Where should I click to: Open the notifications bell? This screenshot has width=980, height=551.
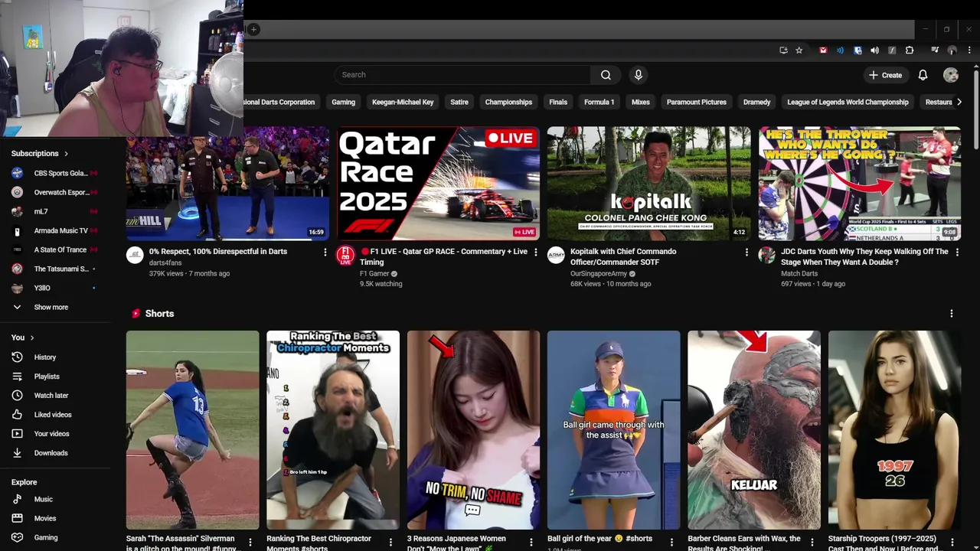coord(923,75)
